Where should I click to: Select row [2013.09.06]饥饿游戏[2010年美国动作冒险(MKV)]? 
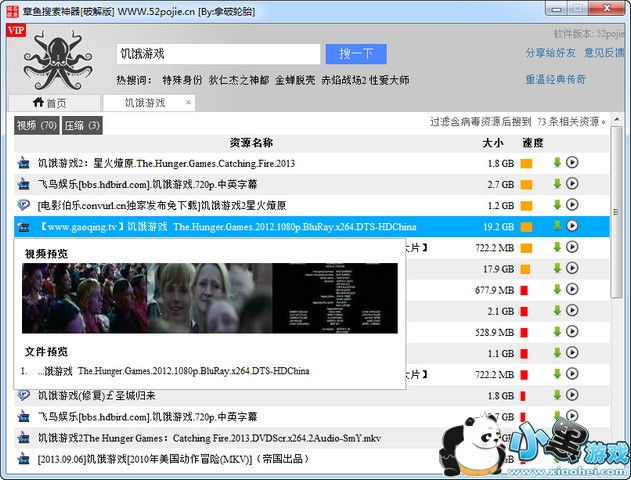311,459
